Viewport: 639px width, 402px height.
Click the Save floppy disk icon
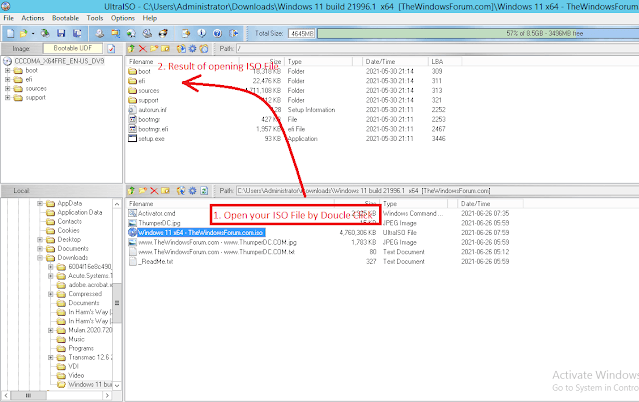click(x=61, y=33)
